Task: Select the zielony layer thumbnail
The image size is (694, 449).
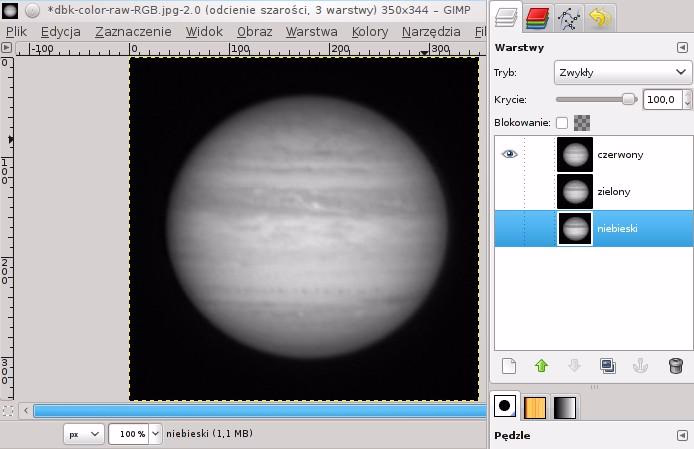Action: (575, 191)
